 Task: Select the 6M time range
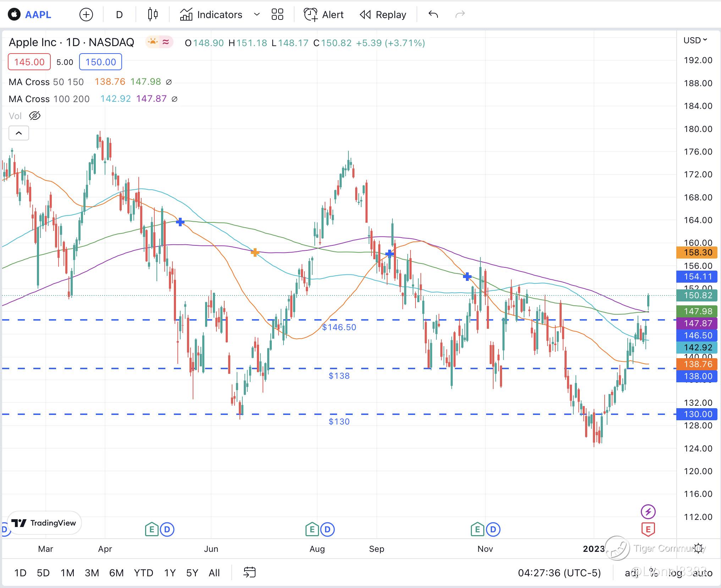116,573
